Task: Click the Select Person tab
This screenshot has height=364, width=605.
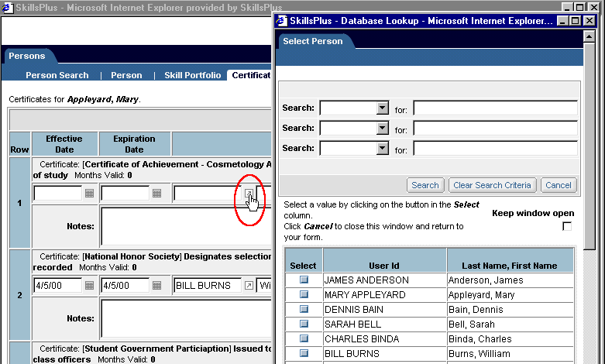Action: (313, 41)
